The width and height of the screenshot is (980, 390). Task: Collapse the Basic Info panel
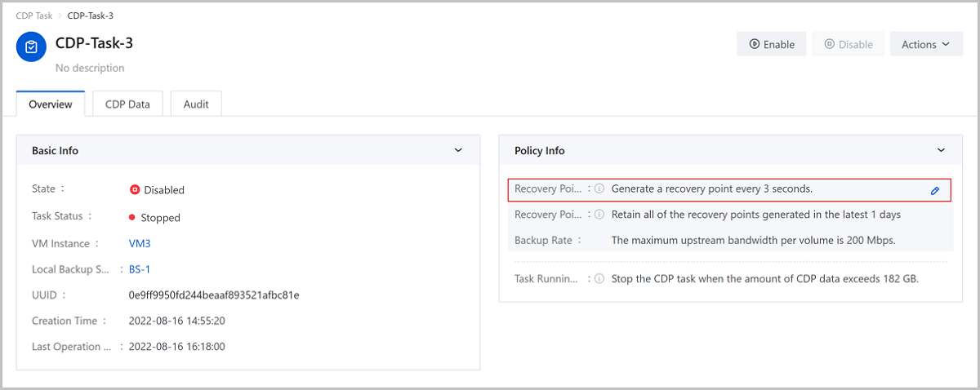click(x=458, y=150)
